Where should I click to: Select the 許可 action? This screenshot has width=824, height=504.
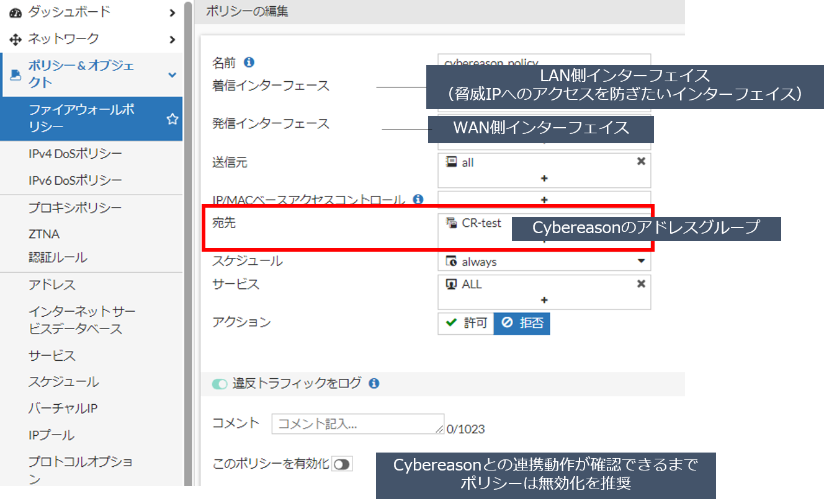coord(466,323)
